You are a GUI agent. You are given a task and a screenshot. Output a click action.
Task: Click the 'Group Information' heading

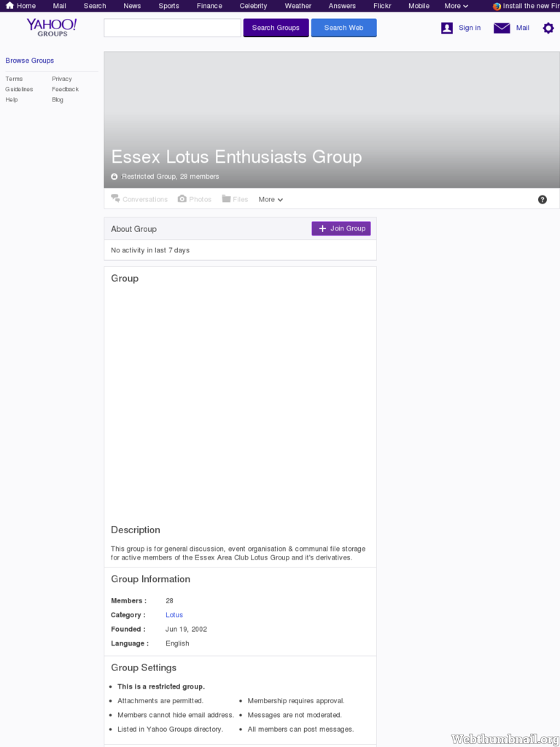(x=150, y=579)
